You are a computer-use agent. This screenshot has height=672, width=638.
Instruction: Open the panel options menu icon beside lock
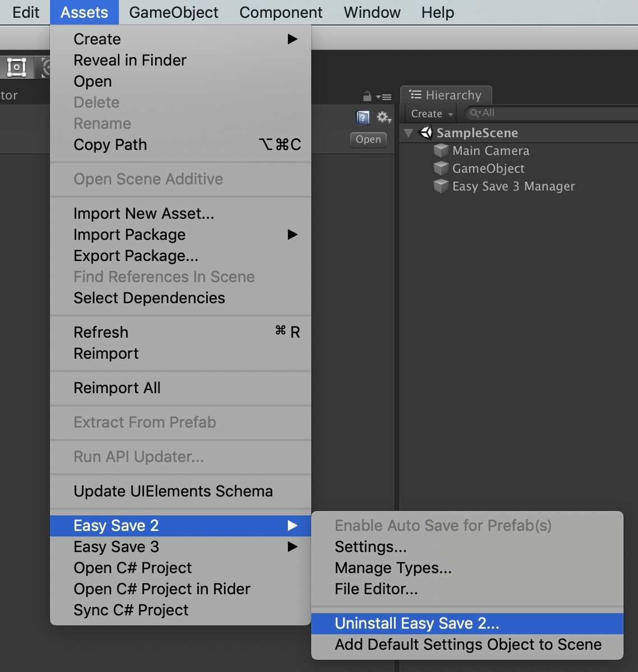click(384, 97)
